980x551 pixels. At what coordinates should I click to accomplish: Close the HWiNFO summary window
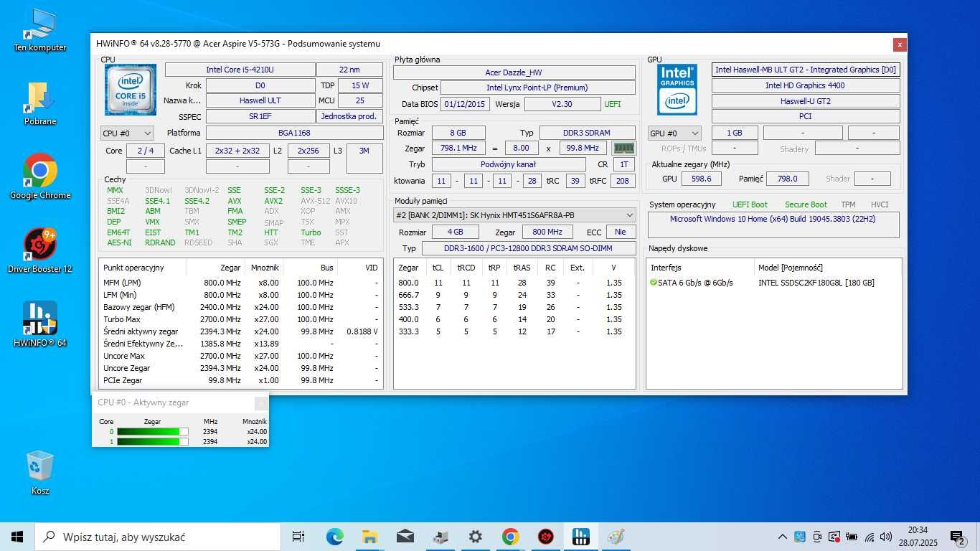pos(900,44)
